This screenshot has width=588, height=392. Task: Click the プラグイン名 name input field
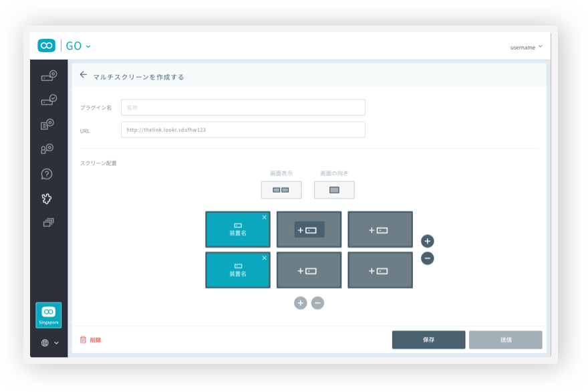243,107
